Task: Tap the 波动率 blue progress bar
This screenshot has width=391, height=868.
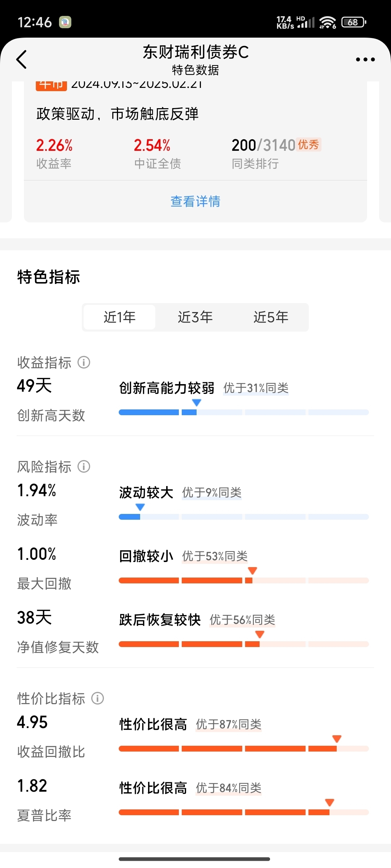Action: tap(244, 517)
